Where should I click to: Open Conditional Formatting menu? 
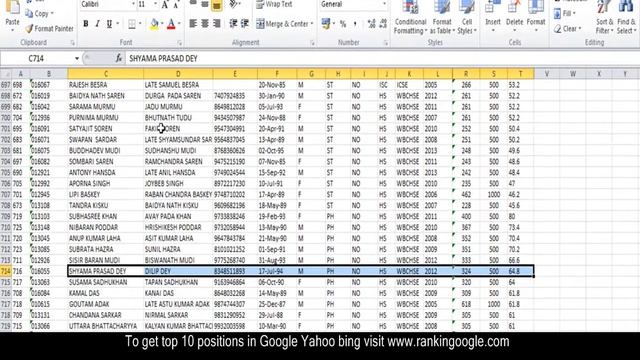tap(410, 17)
